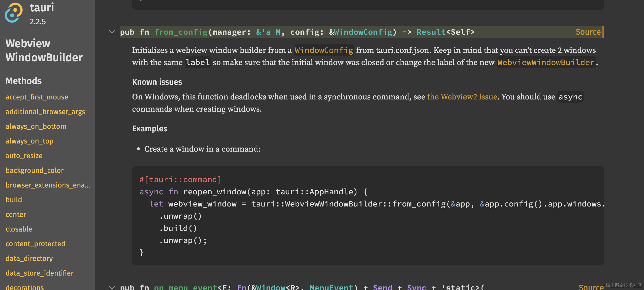Click the tauri crate name heading
The height and width of the screenshot is (290, 644).
[x=42, y=8]
